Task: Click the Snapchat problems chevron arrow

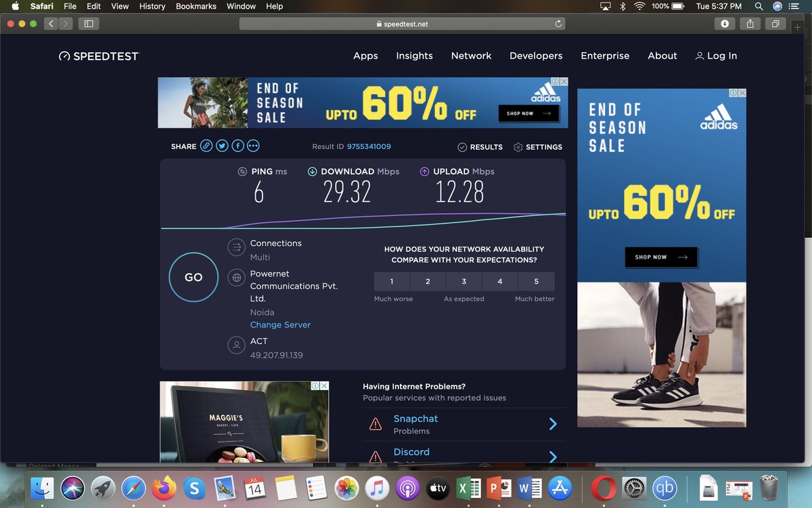Action: (x=553, y=424)
